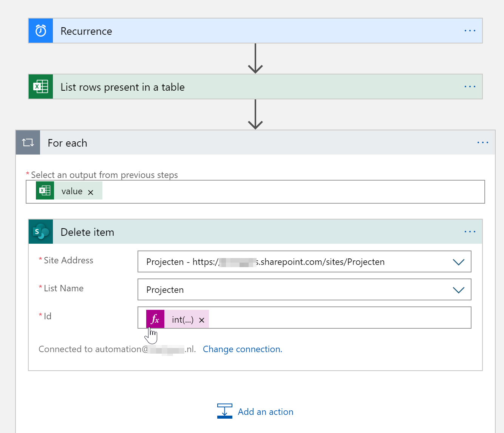Click the List Name label

(63, 288)
